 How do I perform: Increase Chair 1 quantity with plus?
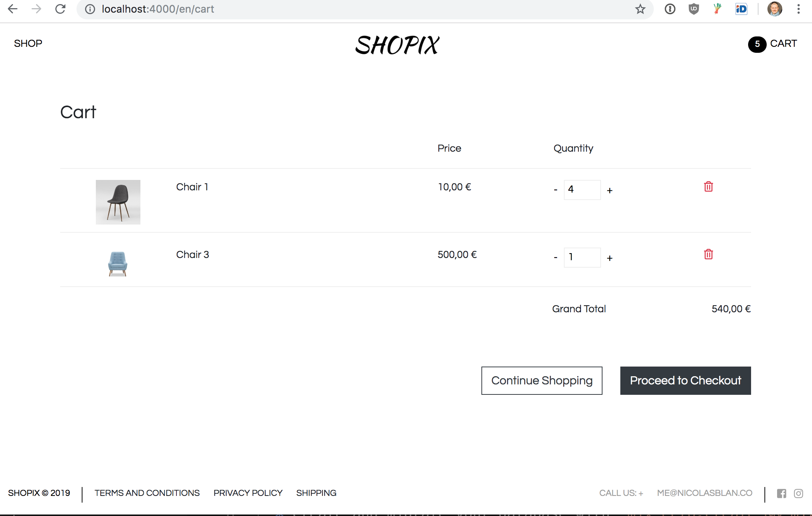610,190
